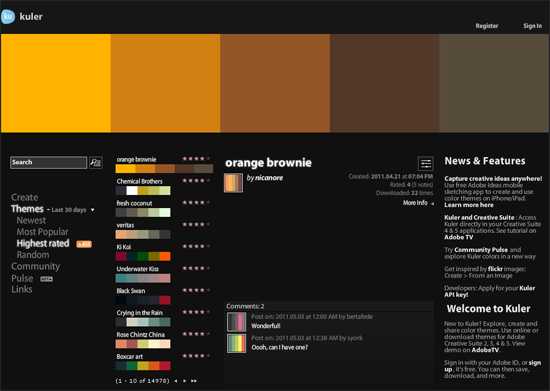Click star rating for Boxcar art
This screenshot has width=550, height=391.
click(x=196, y=356)
